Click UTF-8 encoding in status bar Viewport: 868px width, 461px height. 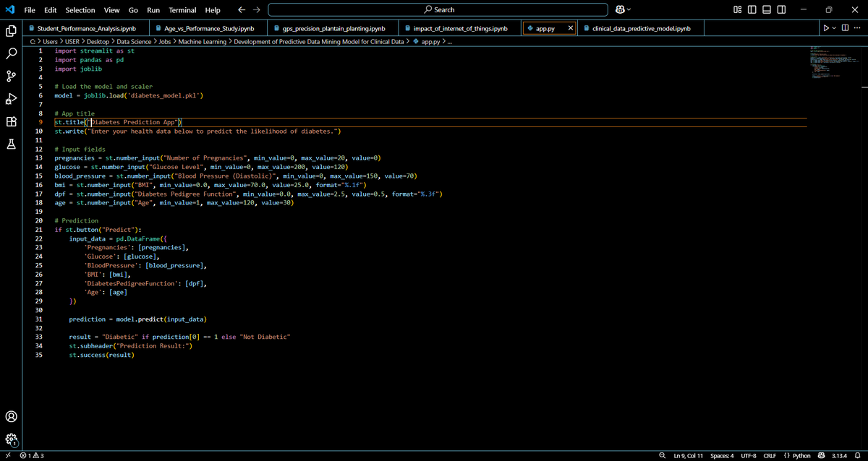click(749, 456)
